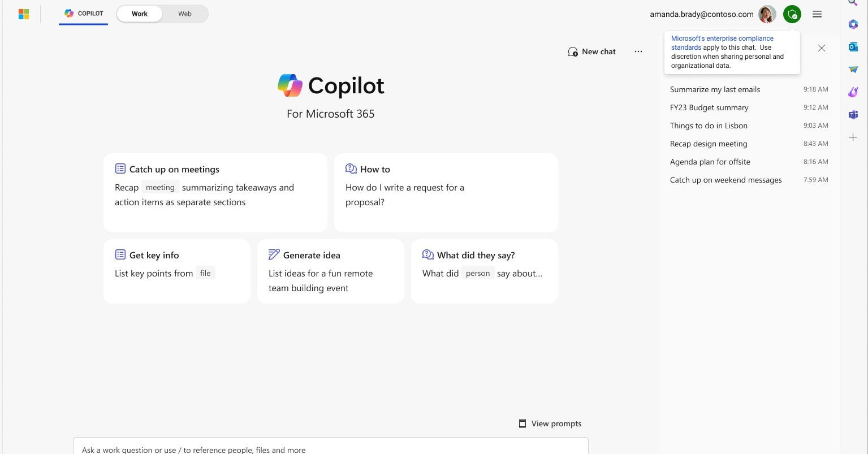
Task: Dismiss the compliance notice with the X
Action: pos(821,48)
